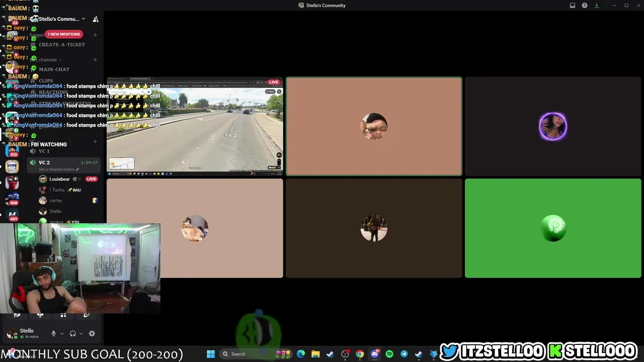644x362 pixels.
Task: Open Discord User Settings gear
Action: click(92, 333)
